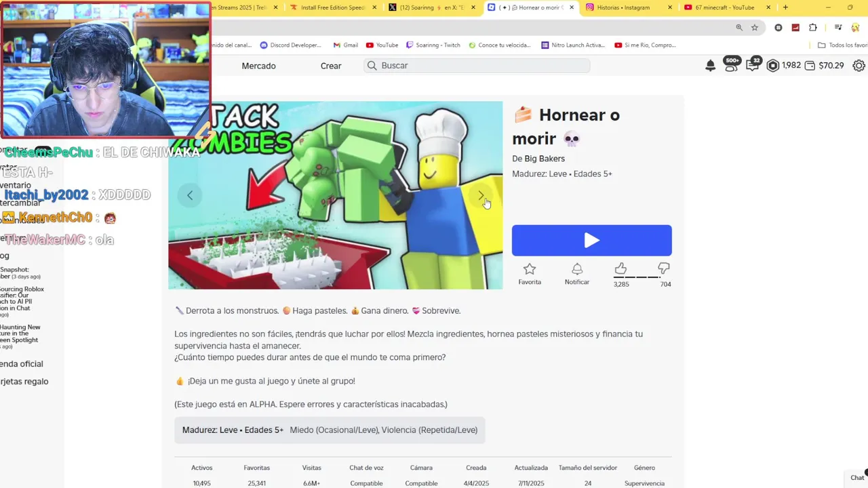Screen dimensions: 868x488
Task: Open the browser media controls icon
Action: 838,28
